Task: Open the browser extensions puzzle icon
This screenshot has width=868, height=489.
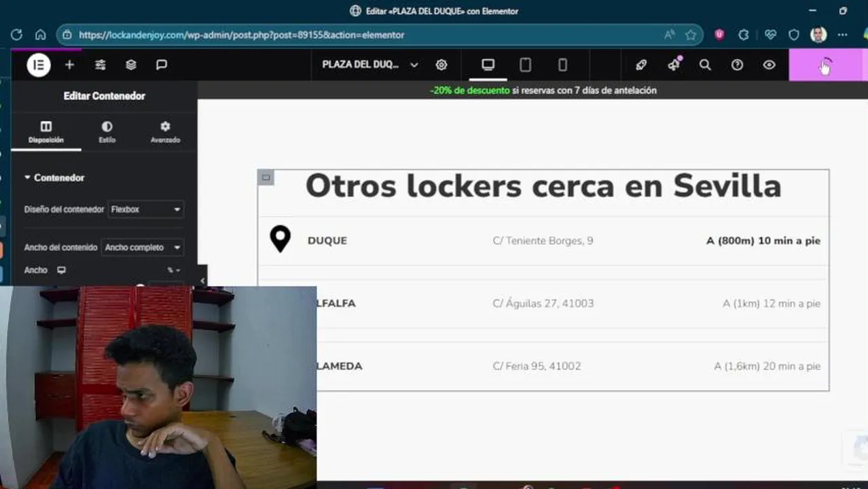Action: coord(744,35)
